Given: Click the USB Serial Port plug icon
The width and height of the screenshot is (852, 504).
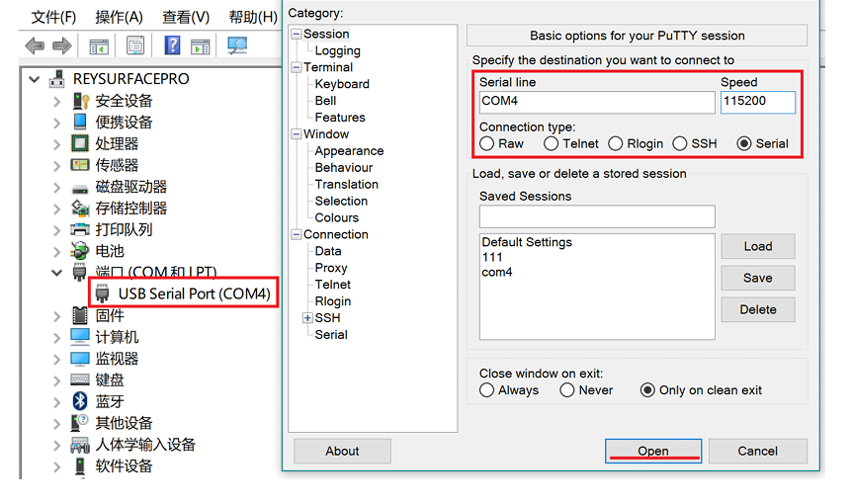Looking at the screenshot, I should point(102,294).
